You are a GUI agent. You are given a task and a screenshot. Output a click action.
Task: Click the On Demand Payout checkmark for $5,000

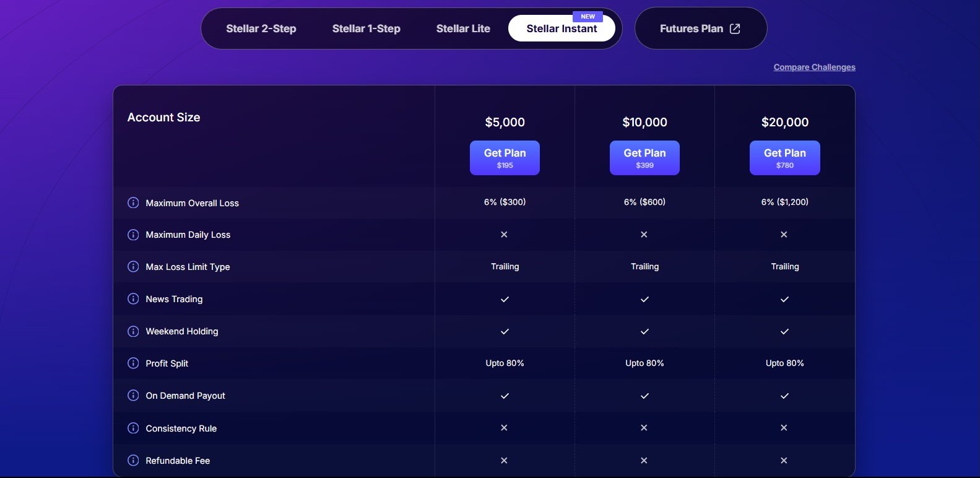[505, 396]
